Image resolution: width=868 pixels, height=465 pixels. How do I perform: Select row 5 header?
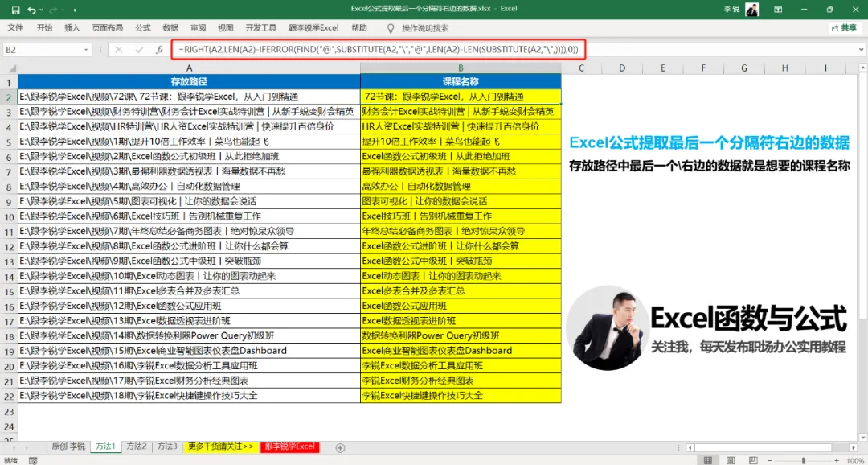pos(9,142)
